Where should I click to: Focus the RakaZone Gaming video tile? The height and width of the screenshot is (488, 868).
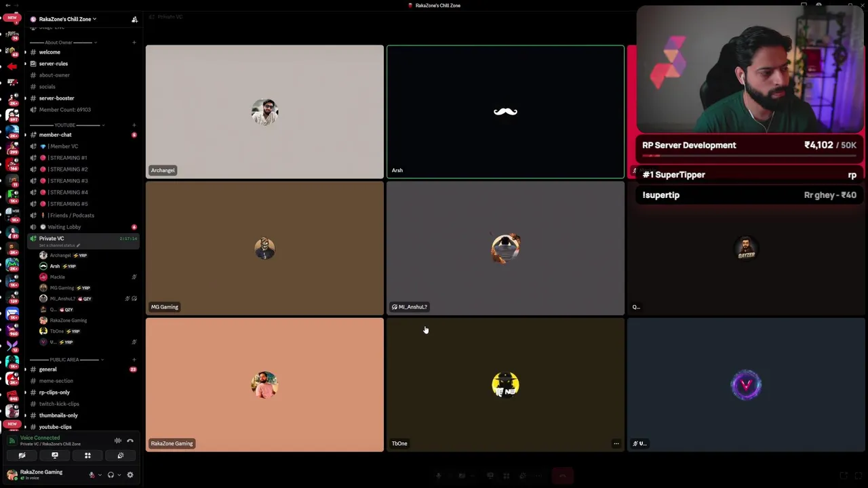[264, 385]
